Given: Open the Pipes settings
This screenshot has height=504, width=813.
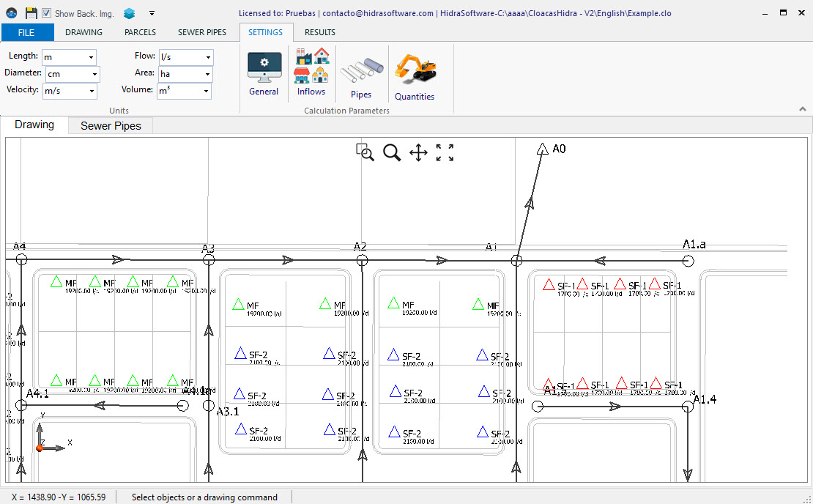Looking at the screenshot, I should click(360, 73).
